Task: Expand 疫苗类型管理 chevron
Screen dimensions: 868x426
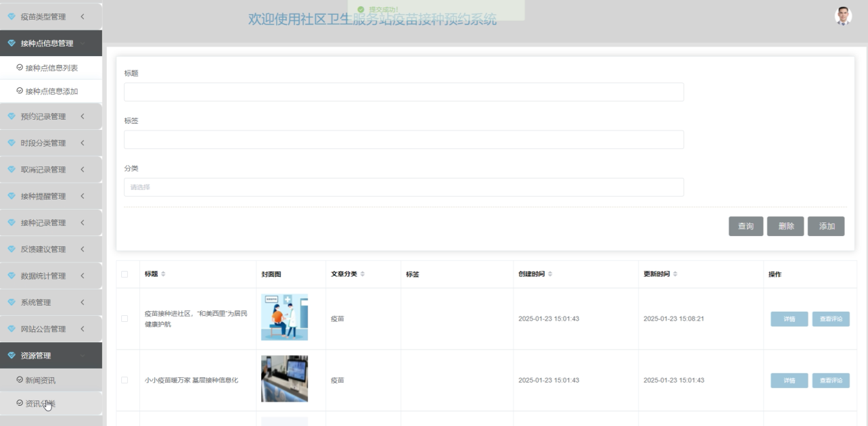Action: tap(82, 16)
